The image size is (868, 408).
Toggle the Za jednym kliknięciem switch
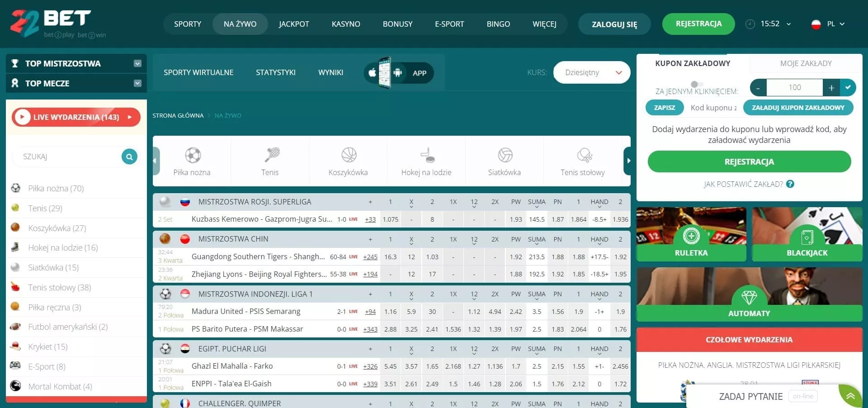pos(696,84)
